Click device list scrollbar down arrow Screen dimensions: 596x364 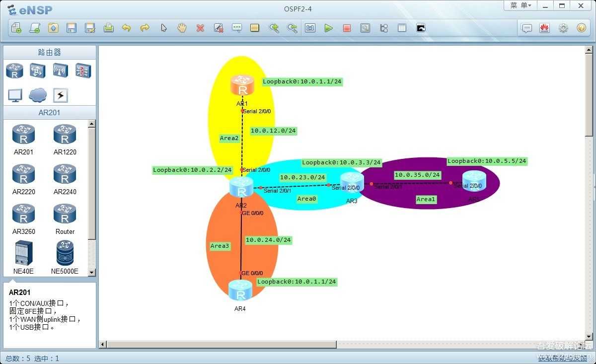coord(91,272)
